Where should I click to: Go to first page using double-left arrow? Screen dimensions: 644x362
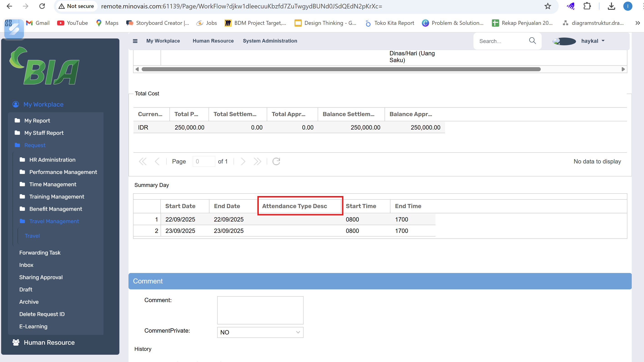point(143,161)
